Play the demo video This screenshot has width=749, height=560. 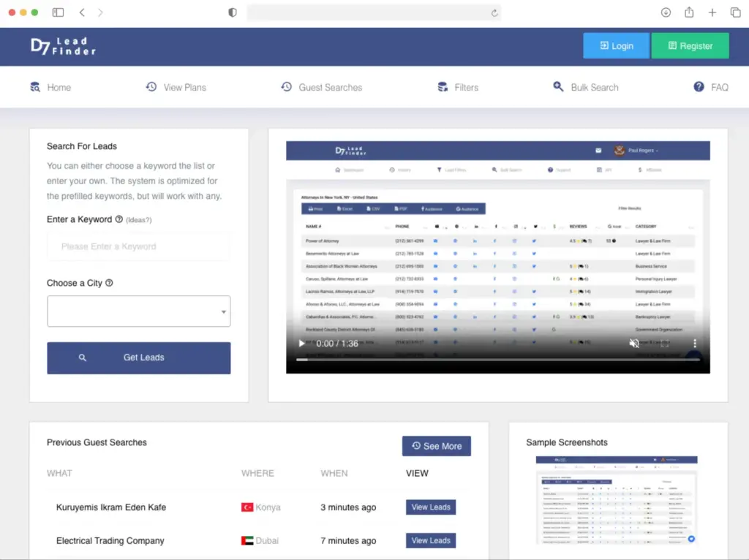point(301,344)
